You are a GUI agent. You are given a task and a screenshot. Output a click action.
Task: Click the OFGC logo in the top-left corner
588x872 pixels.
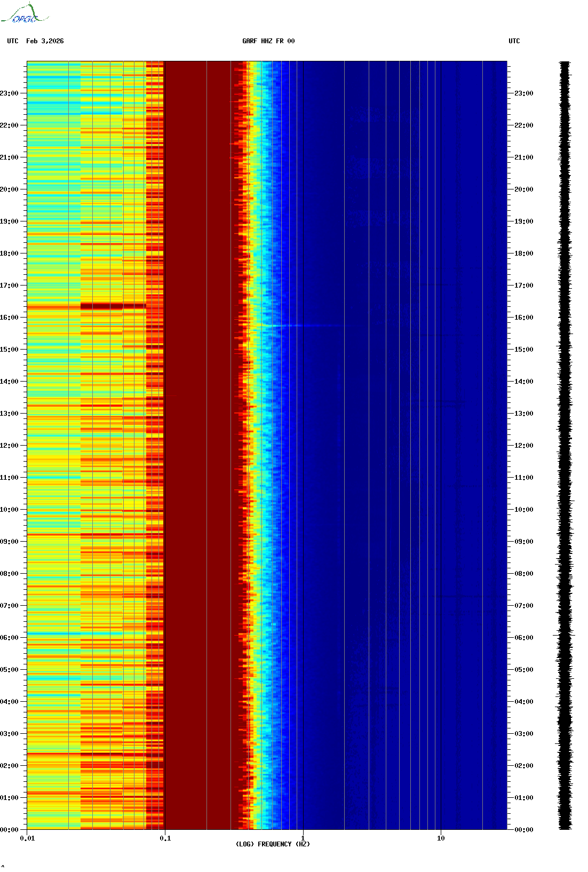(x=25, y=14)
